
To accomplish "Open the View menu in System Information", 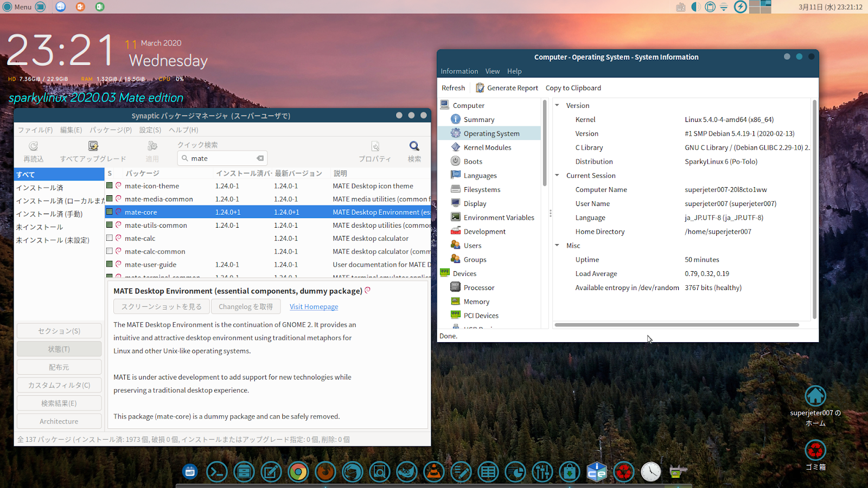I will point(493,71).
